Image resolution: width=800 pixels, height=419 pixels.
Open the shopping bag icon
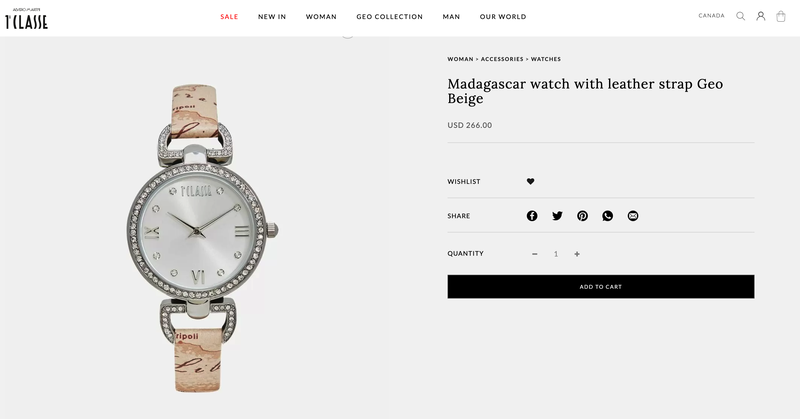click(781, 16)
